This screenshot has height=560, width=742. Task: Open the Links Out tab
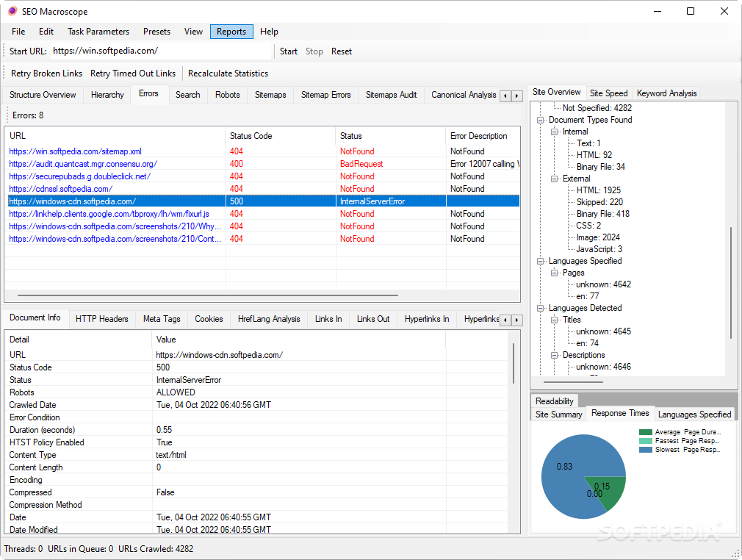[373, 319]
